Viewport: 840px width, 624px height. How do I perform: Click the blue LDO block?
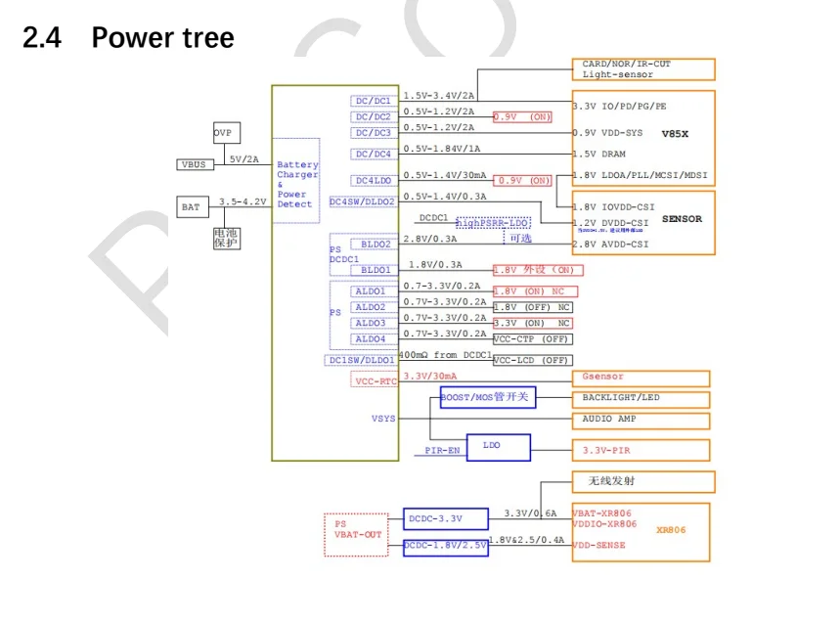click(x=498, y=447)
